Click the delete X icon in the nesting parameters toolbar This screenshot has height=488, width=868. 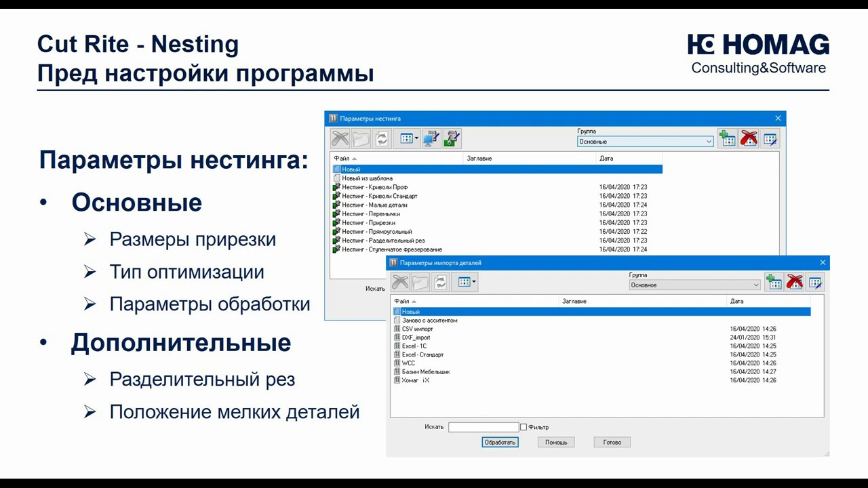tap(340, 138)
